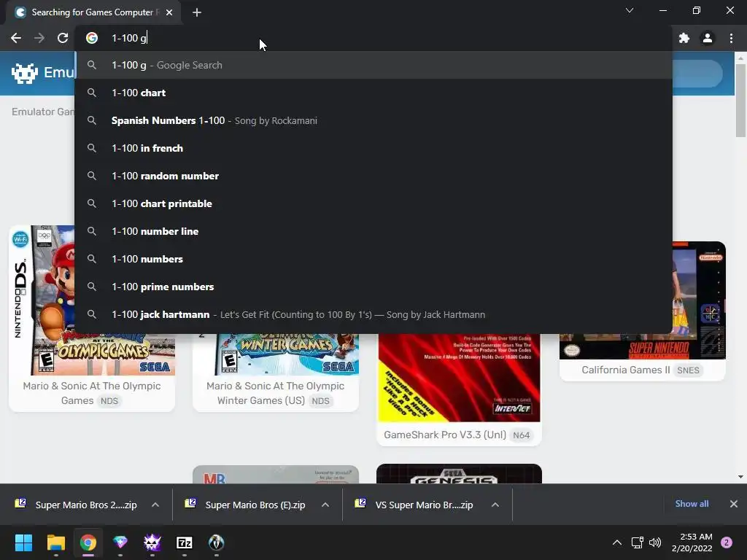Screen dimensions: 747x560
Task: Open Mario & Sonic At The Olympic Games link
Action: [x=91, y=393]
